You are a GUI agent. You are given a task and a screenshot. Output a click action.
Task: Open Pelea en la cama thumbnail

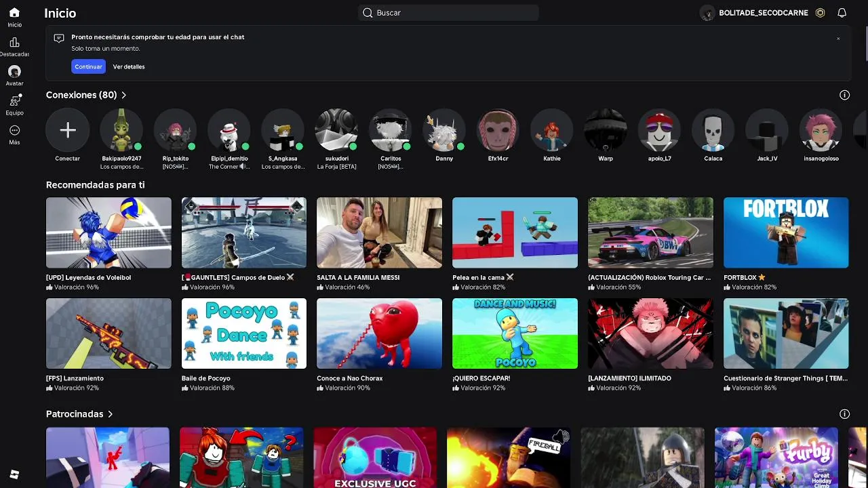tap(515, 232)
